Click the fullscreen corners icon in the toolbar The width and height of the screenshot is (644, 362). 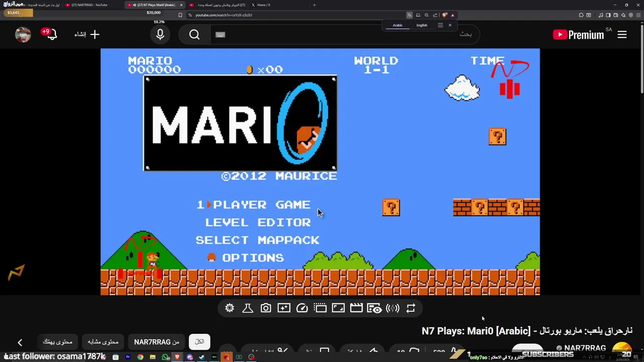(x=338, y=308)
